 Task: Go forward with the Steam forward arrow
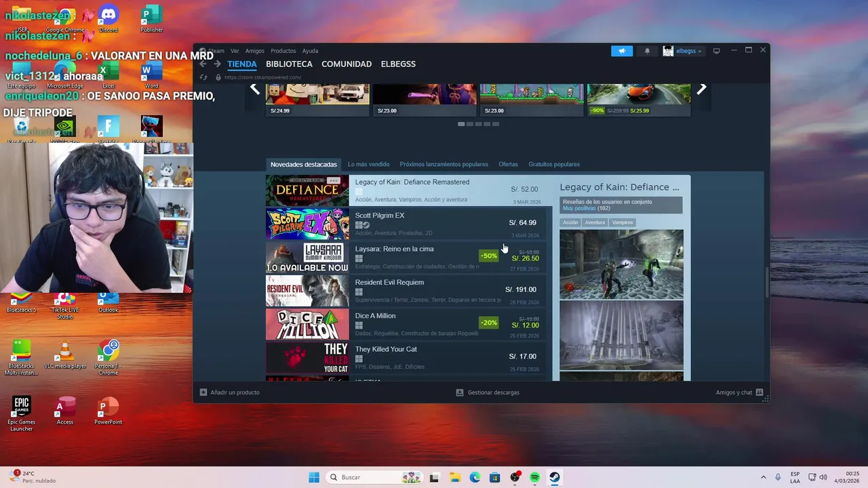pos(217,64)
